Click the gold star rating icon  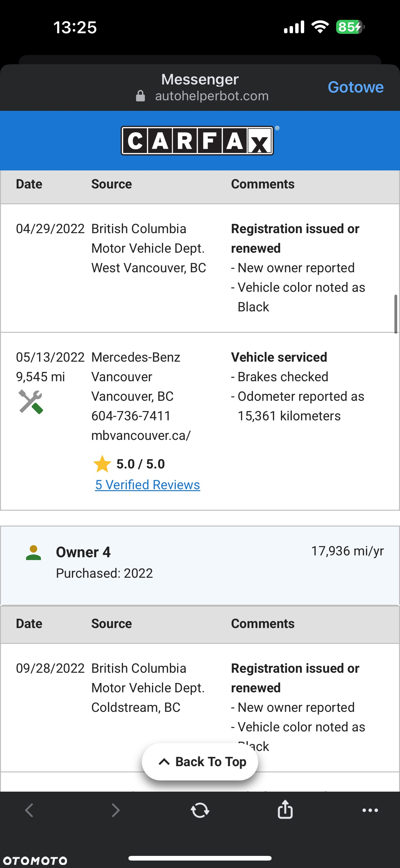pos(102,464)
